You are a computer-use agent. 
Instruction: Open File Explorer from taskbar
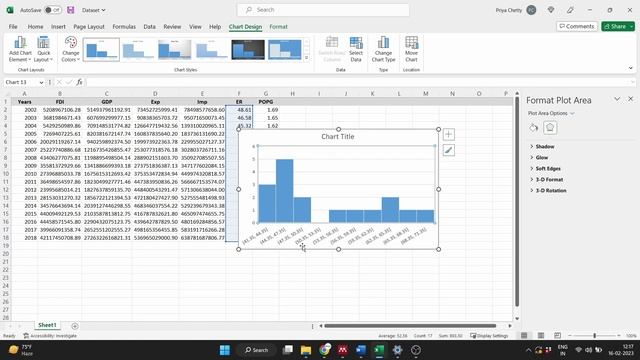(x=306, y=350)
